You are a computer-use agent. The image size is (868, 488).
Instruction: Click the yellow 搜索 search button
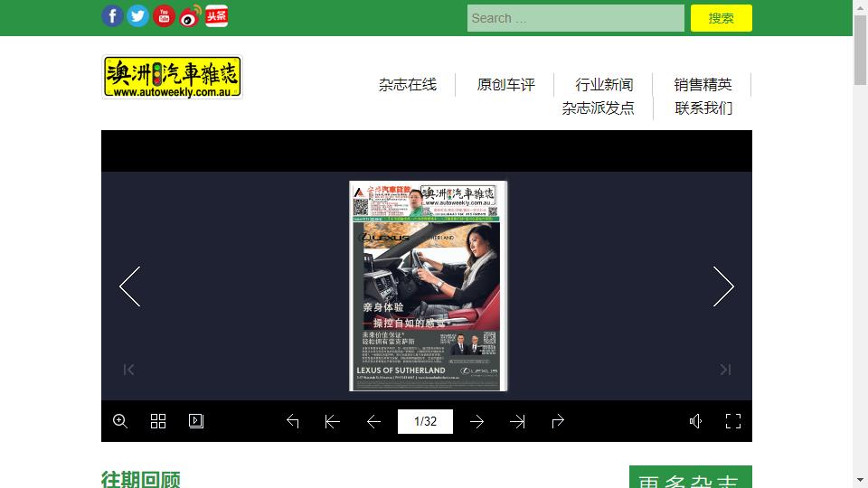[x=722, y=18]
